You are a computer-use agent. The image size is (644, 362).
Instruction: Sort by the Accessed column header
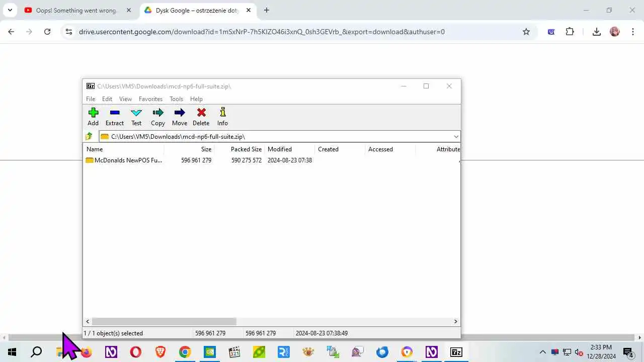(390, 149)
